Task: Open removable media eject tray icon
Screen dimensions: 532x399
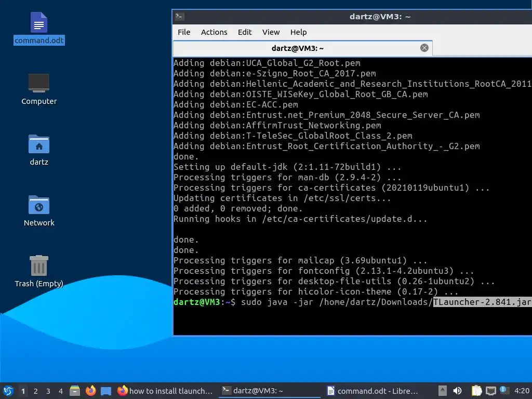Action: [x=443, y=391]
